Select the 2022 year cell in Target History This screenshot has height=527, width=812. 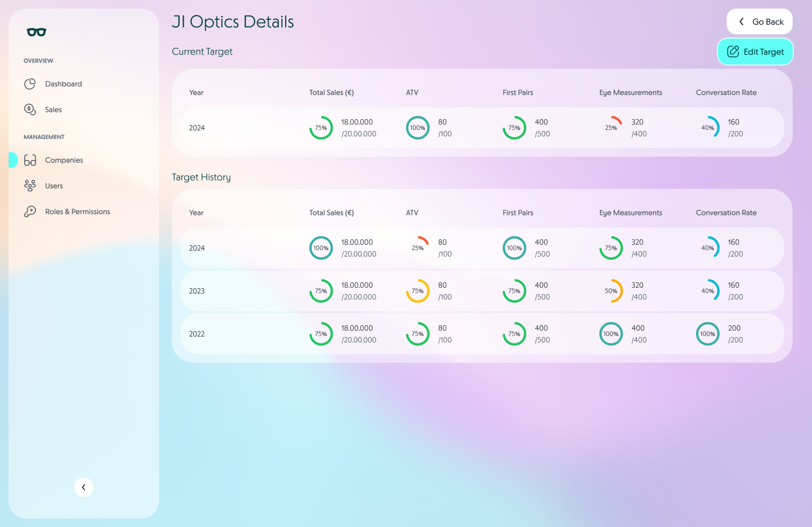197,334
